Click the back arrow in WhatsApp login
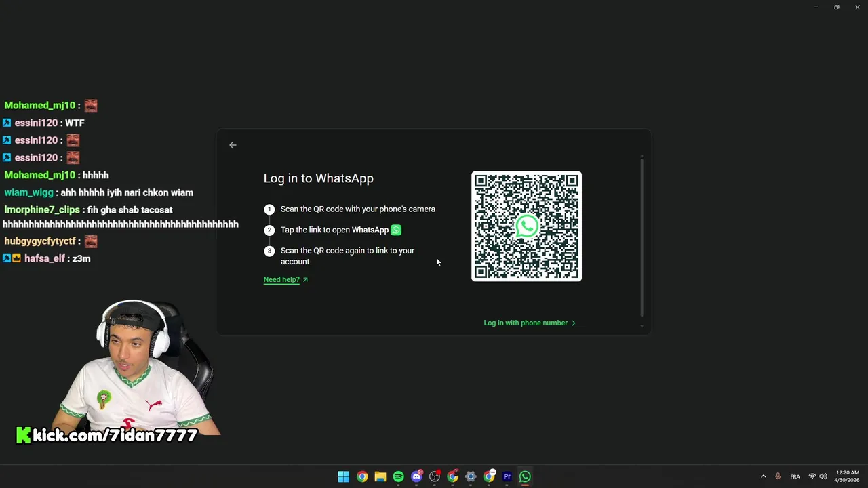The height and width of the screenshot is (488, 868). [233, 145]
